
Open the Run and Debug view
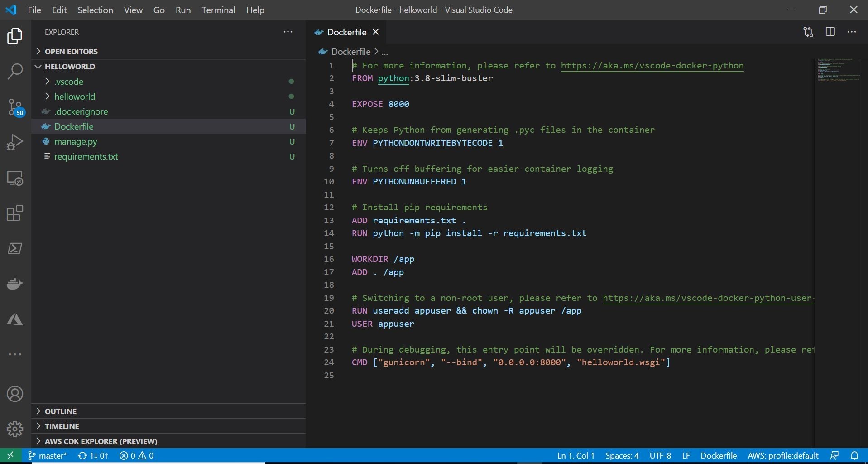point(15,142)
